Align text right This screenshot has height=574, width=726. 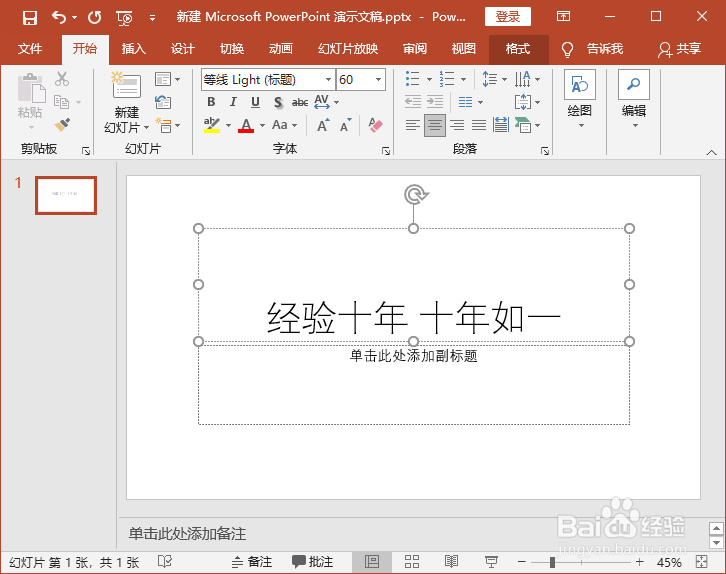[457, 125]
